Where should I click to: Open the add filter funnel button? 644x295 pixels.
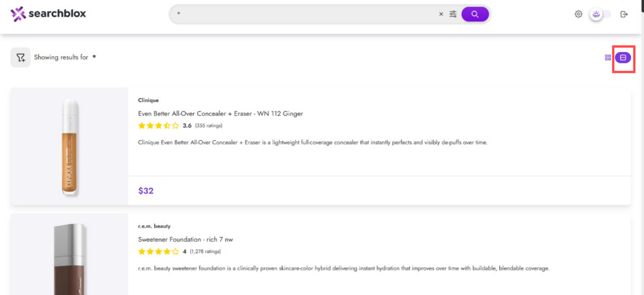(x=21, y=58)
